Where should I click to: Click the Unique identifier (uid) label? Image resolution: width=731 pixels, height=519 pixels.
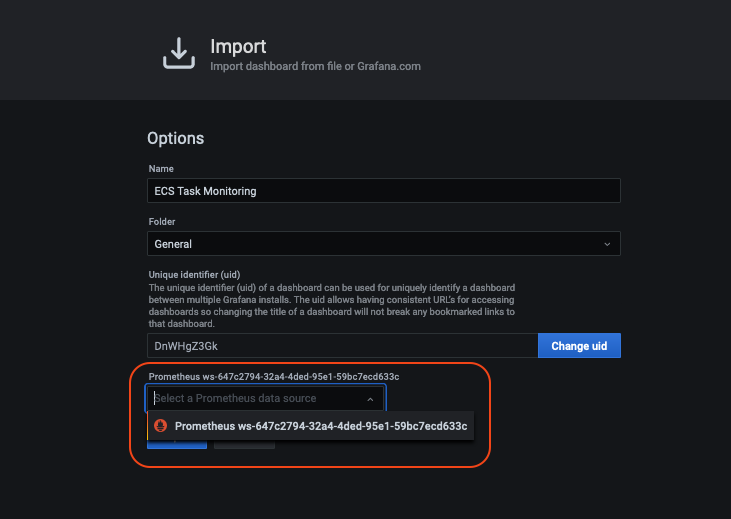click(x=194, y=275)
